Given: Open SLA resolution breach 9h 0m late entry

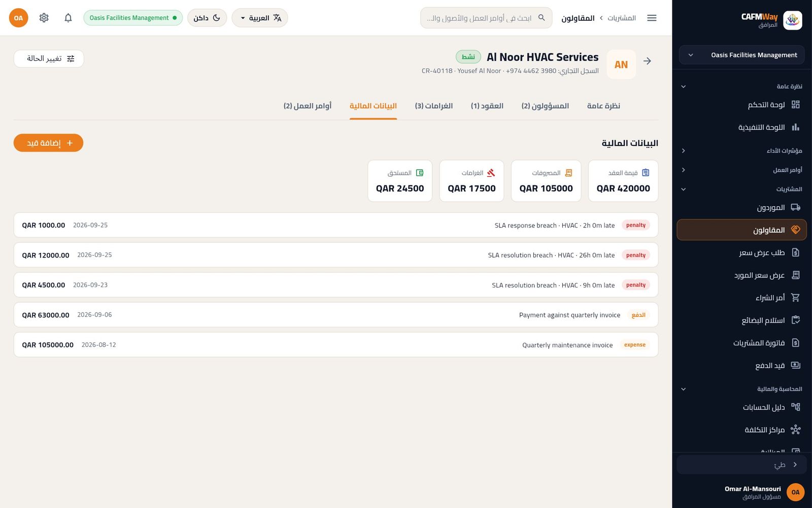Looking at the screenshot, I should [x=336, y=285].
